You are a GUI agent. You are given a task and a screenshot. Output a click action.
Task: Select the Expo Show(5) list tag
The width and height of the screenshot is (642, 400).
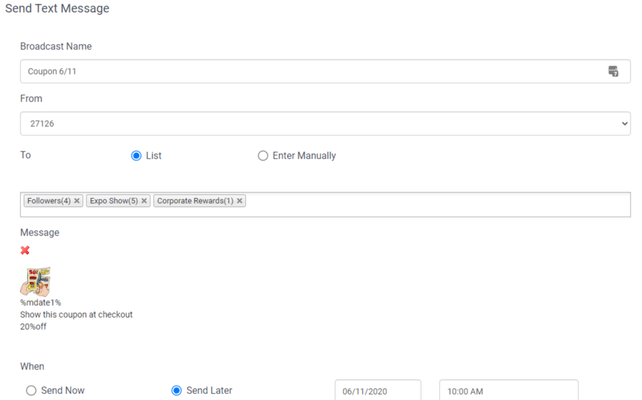tap(113, 201)
